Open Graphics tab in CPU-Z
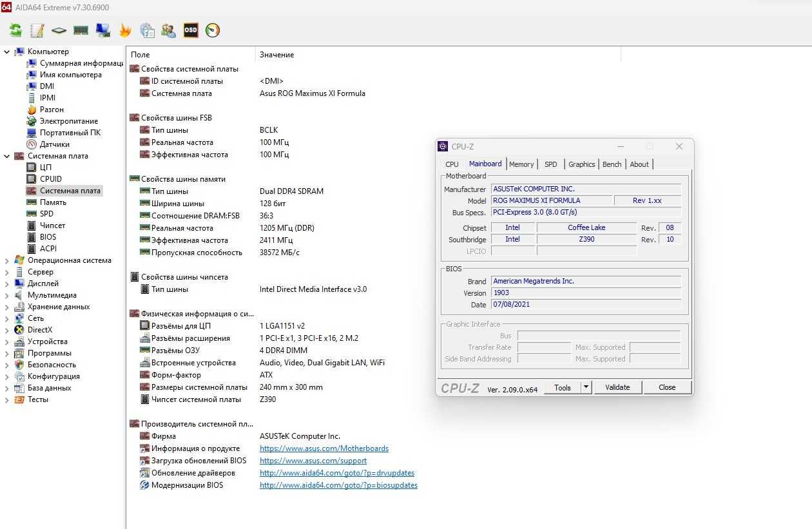Image resolution: width=812 pixels, height=529 pixels. click(581, 164)
